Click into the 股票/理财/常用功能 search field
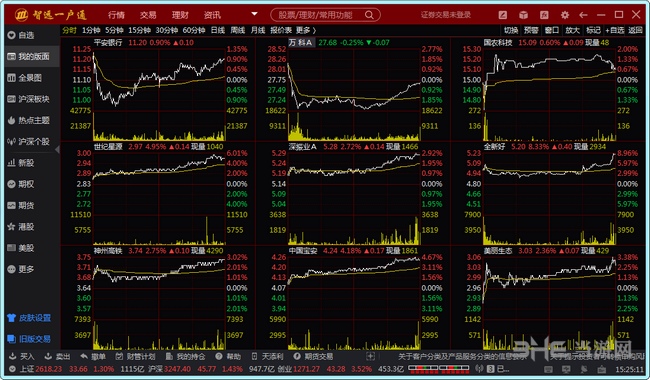650x380 pixels. [325, 15]
